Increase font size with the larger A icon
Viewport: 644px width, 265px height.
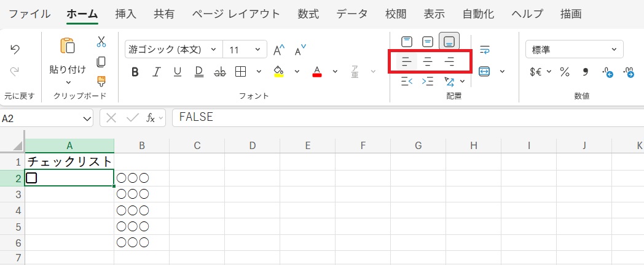point(279,50)
